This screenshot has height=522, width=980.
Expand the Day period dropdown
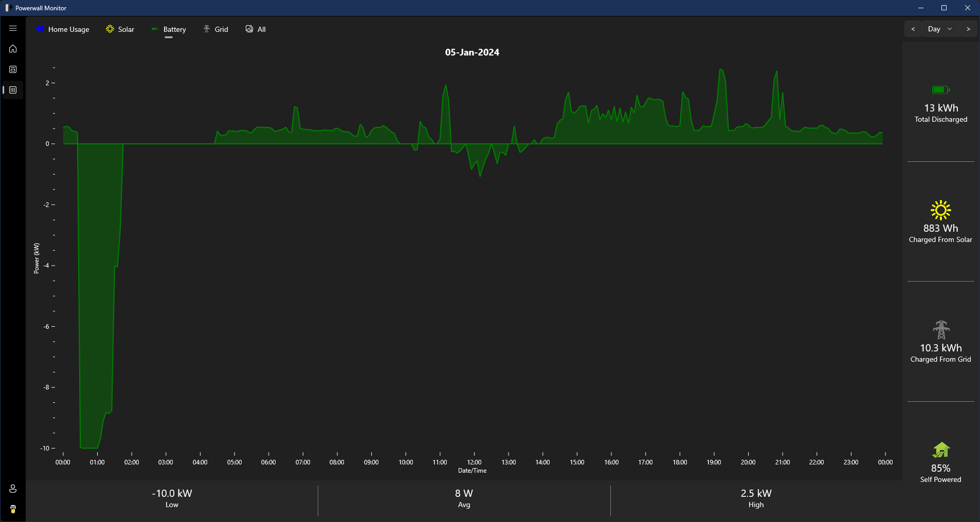[x=940, y=29]
